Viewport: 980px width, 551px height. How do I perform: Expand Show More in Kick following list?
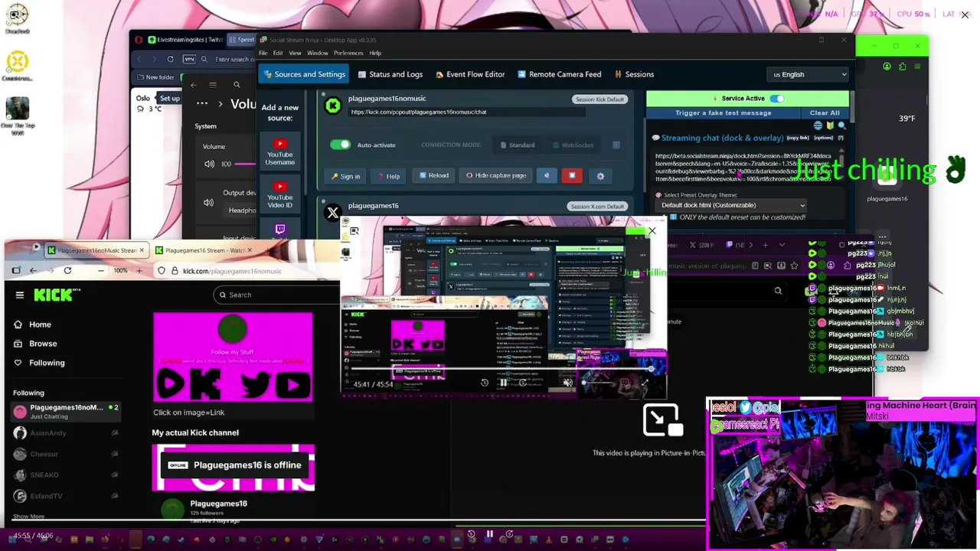(28, 517)
